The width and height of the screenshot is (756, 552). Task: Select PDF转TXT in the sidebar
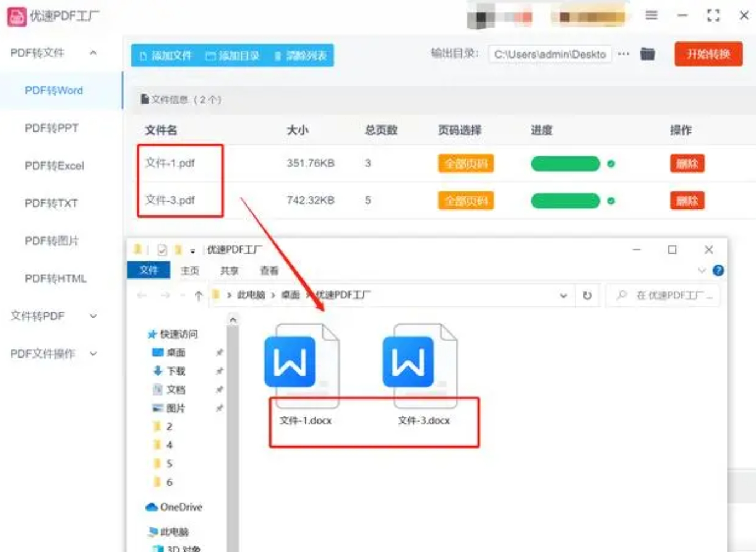51,203
